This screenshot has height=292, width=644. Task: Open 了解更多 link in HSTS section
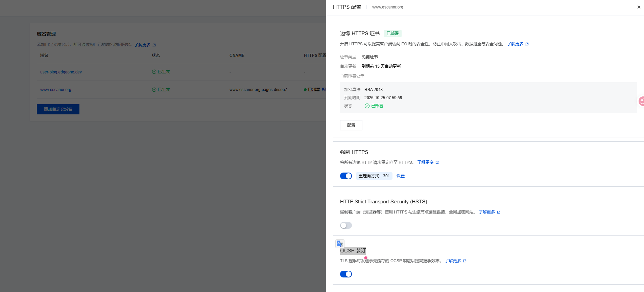pos(486,212)
